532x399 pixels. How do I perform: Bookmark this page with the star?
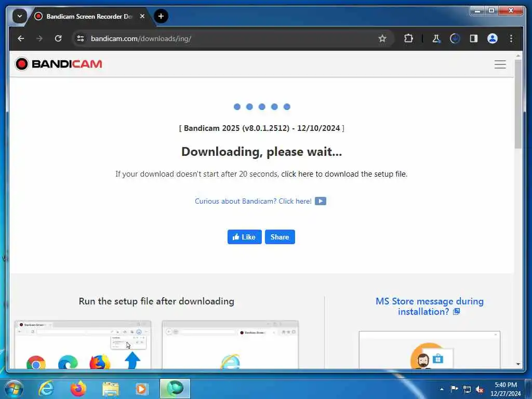coord(382,38)
